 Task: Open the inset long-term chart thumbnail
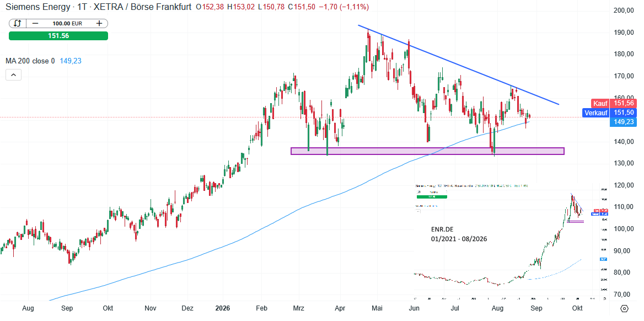point(512,241)
